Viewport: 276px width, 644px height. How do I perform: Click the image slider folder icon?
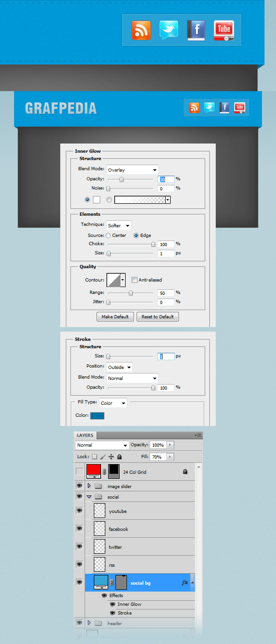[98, 486]
